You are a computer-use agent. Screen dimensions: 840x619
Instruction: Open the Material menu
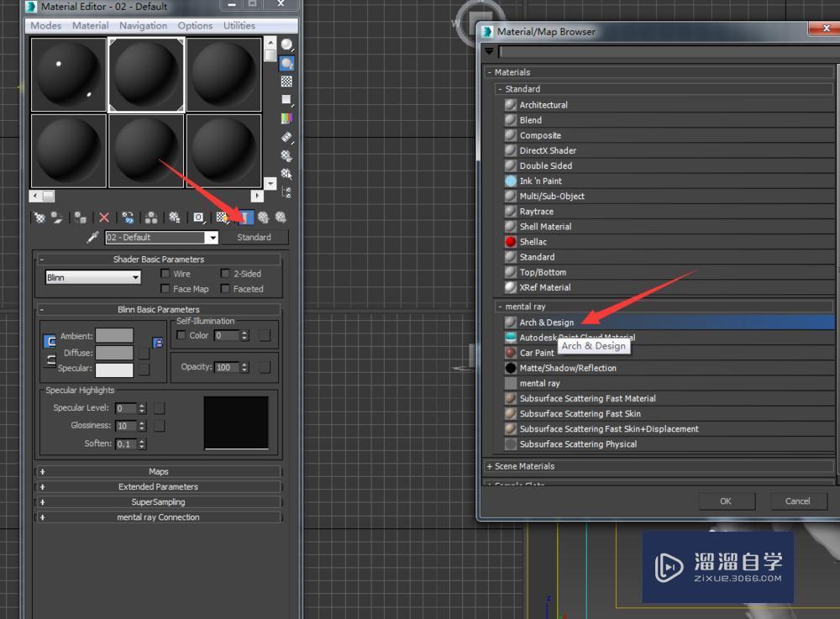(90, 26)
